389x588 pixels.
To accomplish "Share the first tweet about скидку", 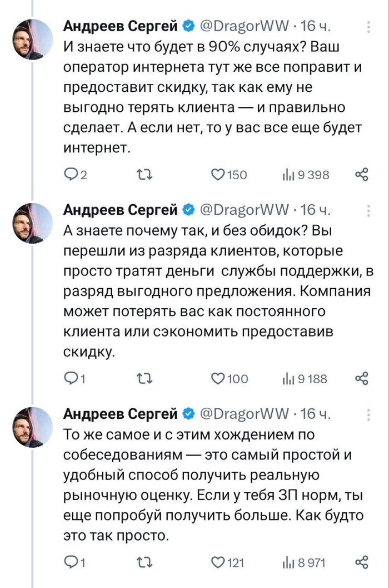I will coord(362,176).
